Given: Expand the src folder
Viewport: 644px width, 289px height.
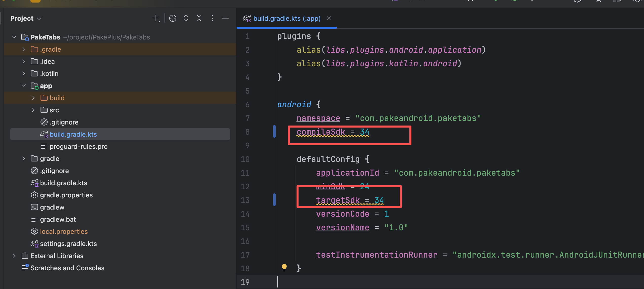Looking at the screenshot, I should click(x=33, y=110).
